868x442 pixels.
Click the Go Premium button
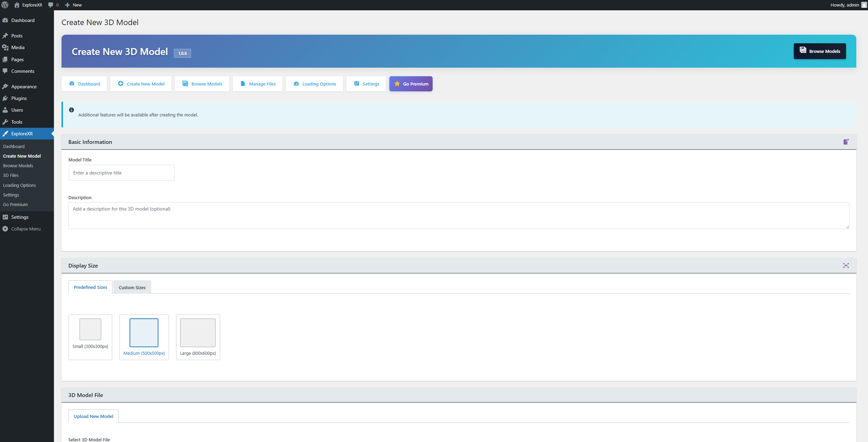[x=411, y=84]
